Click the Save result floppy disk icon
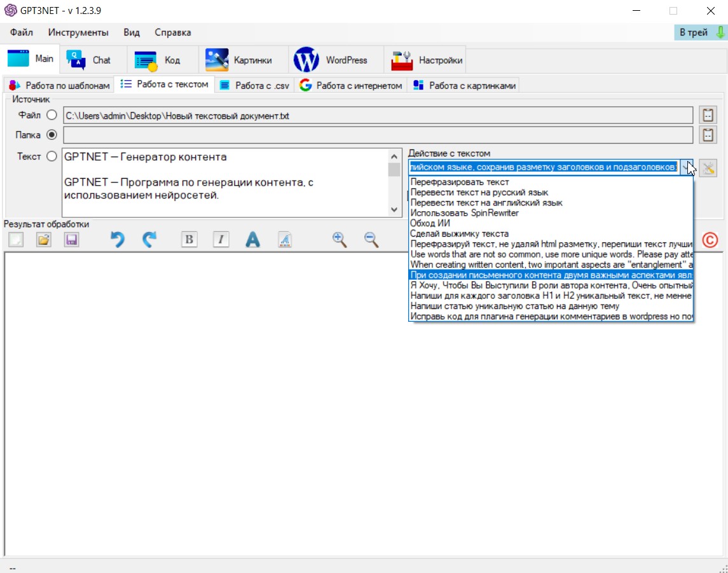728x573 pixels. [x=72, y=240]
